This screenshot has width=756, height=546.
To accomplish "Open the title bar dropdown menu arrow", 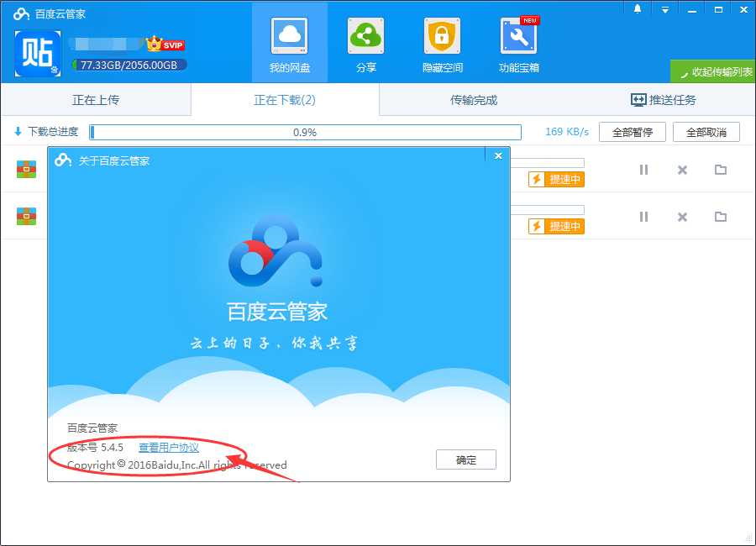I will (665, 9).
